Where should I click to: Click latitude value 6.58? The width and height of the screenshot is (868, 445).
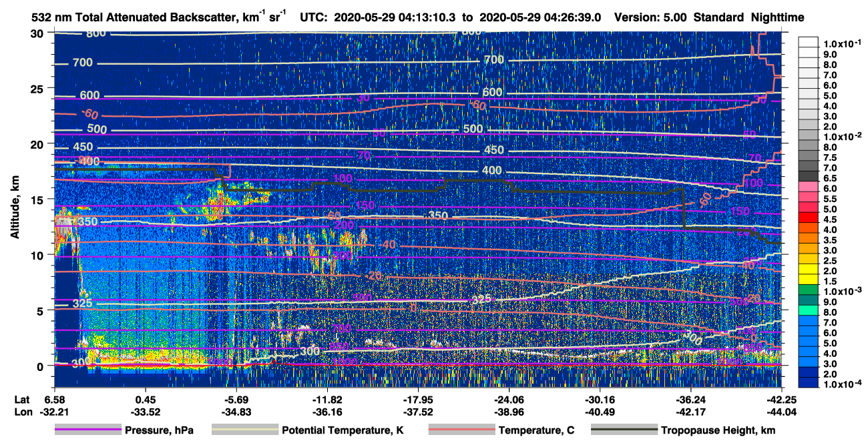(x=53, y=400)
